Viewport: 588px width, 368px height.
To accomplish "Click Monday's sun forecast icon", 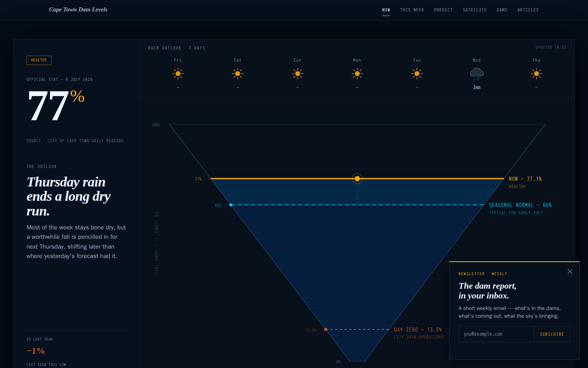I will tap(357, 74).
